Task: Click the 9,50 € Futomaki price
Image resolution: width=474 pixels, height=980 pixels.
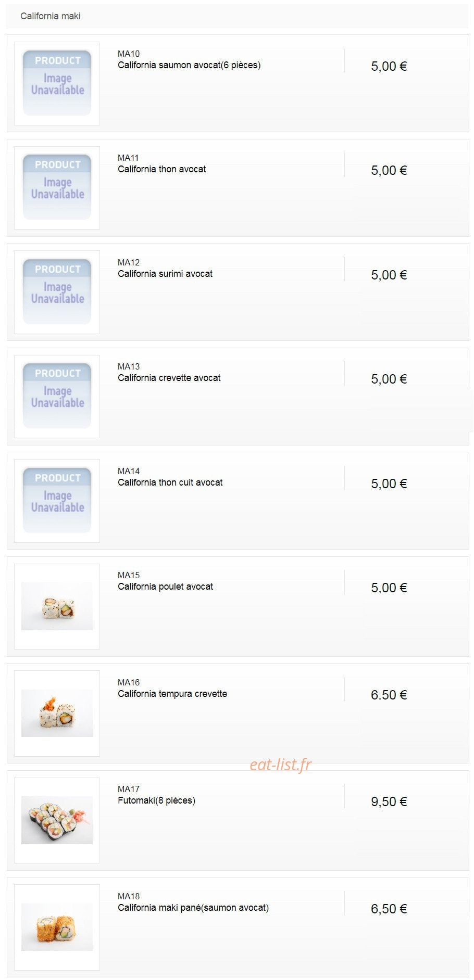Action: tap(389, 801)
